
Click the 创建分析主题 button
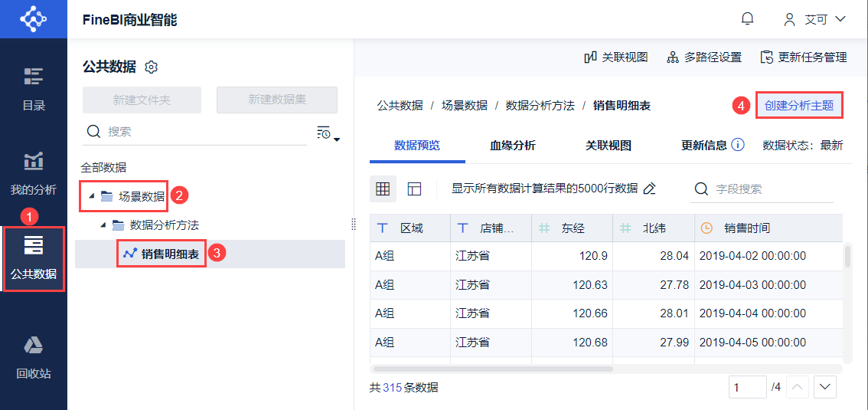[x=798, y=106]
